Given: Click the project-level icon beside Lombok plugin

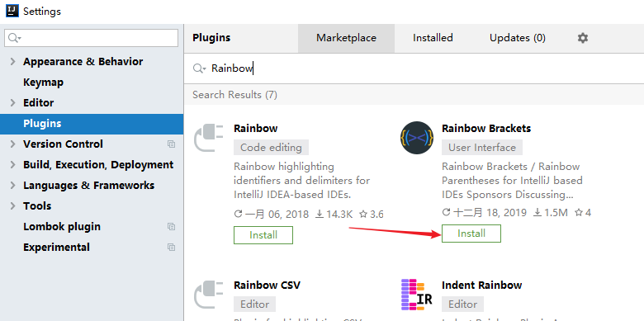Looking at the screenshot, I should click(171, 227).
